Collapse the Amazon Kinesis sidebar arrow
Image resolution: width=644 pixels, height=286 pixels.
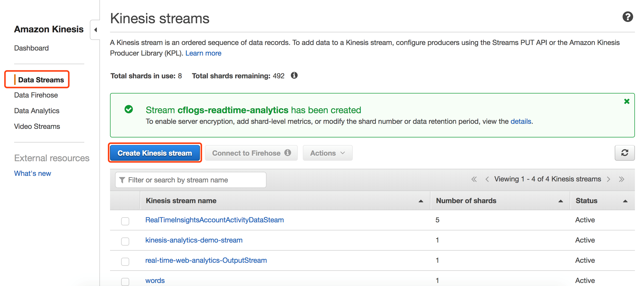click(96, 30)
